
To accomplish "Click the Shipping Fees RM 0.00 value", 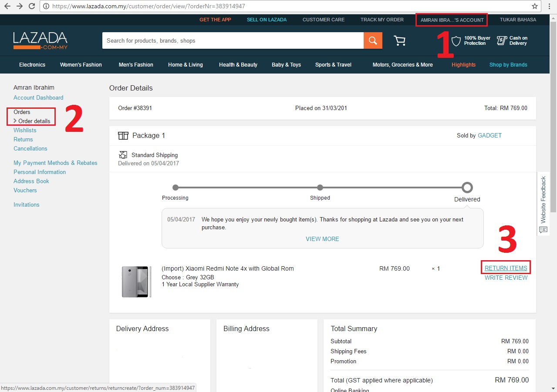I will point(518,351).
